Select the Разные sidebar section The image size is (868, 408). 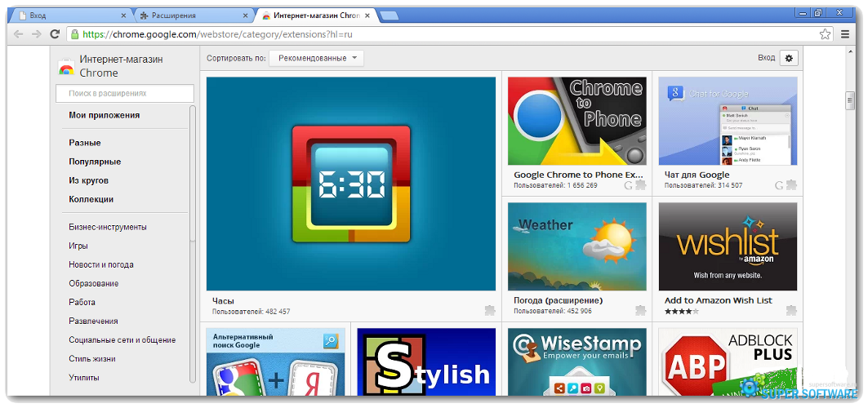click(x=85, y=143)
